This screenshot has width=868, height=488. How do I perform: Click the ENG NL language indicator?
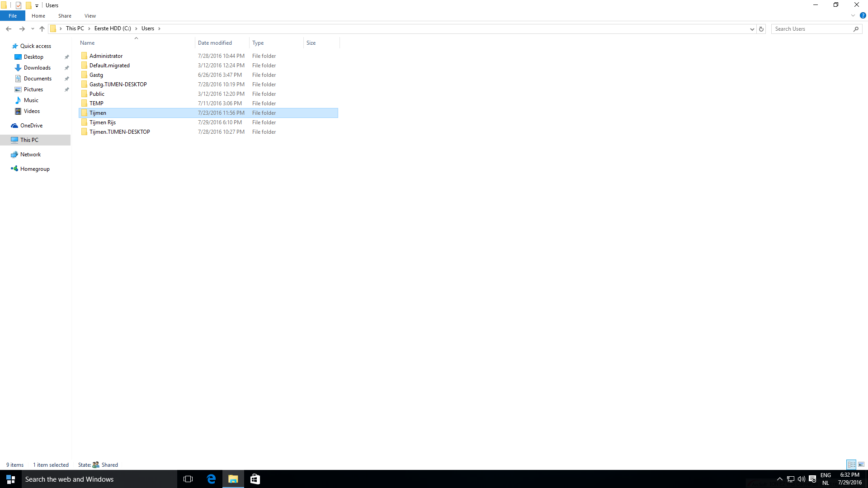point(826,479)
